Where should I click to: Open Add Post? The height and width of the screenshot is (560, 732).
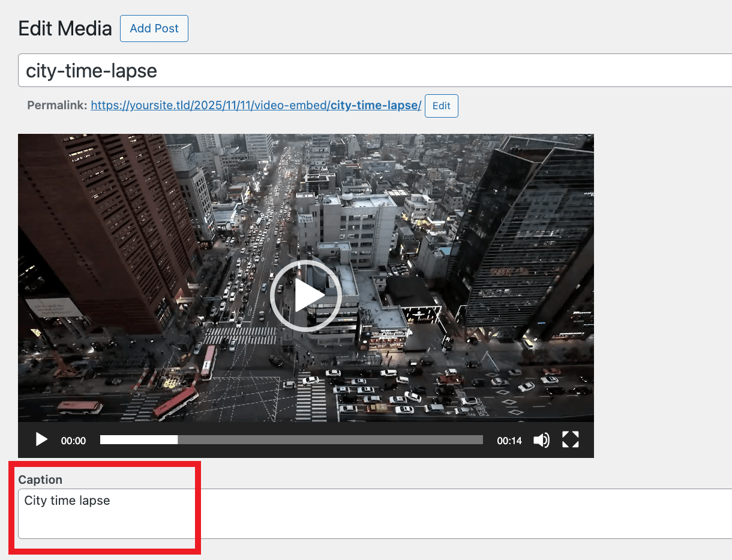pyautogui.click(x=154, y=28)
